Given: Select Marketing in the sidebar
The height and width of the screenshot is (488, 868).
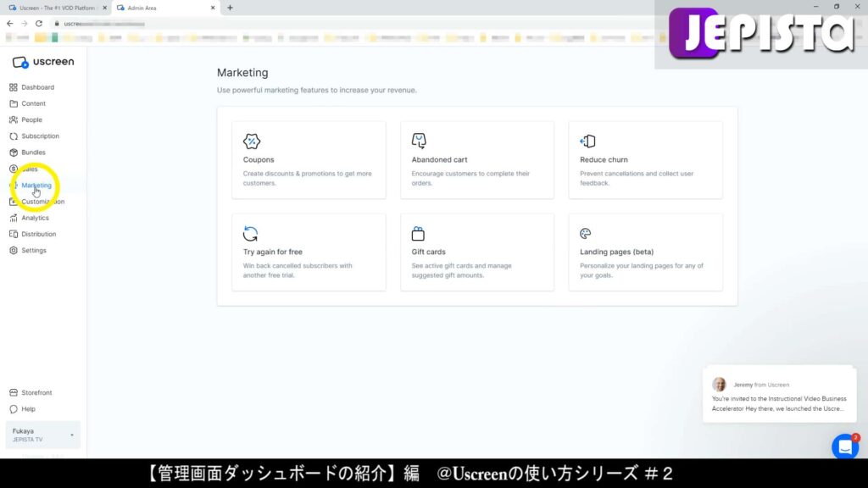Looking at the screenshot, I should (36, 186).
